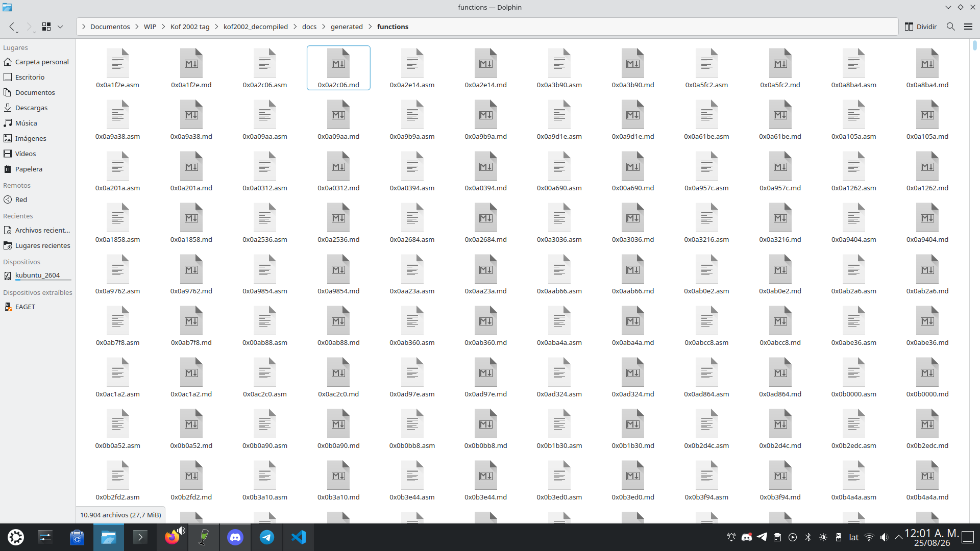Open System Settings from the taskbar
Viewport: 980px width, 551px height.
coord(45,537)
